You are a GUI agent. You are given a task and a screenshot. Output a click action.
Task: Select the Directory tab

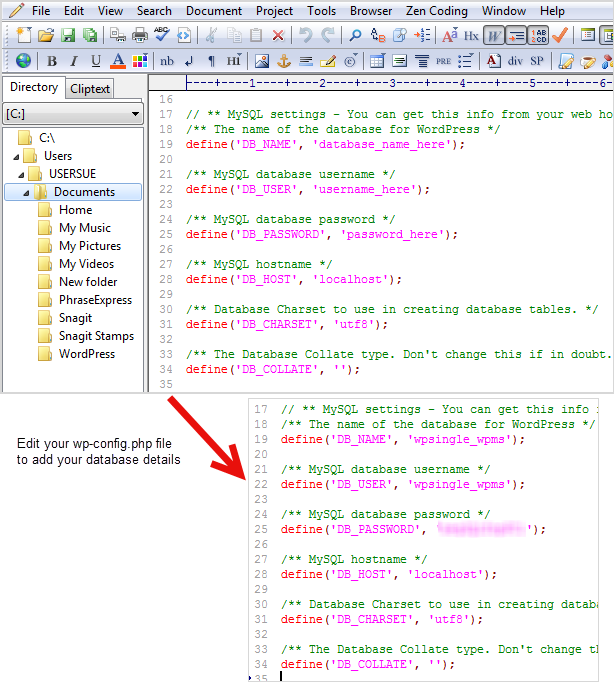pos(34,87)
